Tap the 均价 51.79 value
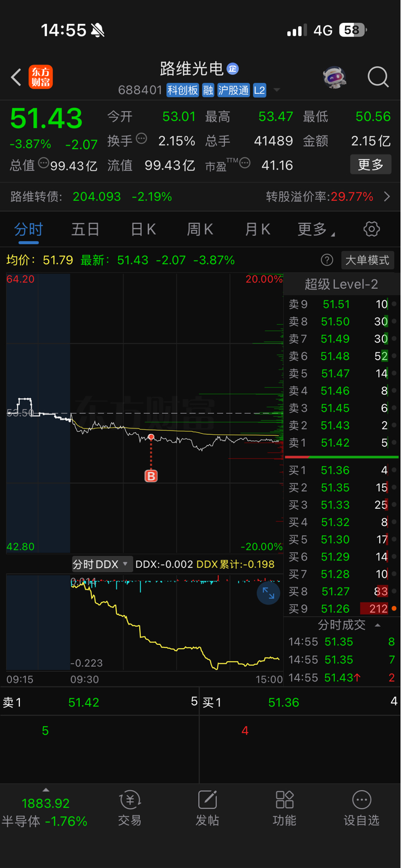This screenshot has height=868, width=401. [58, 260]
